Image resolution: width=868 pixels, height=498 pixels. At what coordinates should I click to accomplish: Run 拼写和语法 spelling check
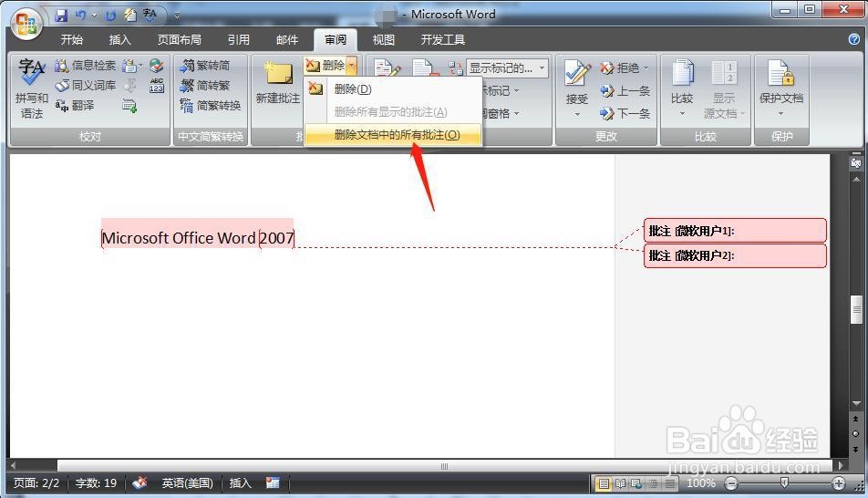(32, 88)
